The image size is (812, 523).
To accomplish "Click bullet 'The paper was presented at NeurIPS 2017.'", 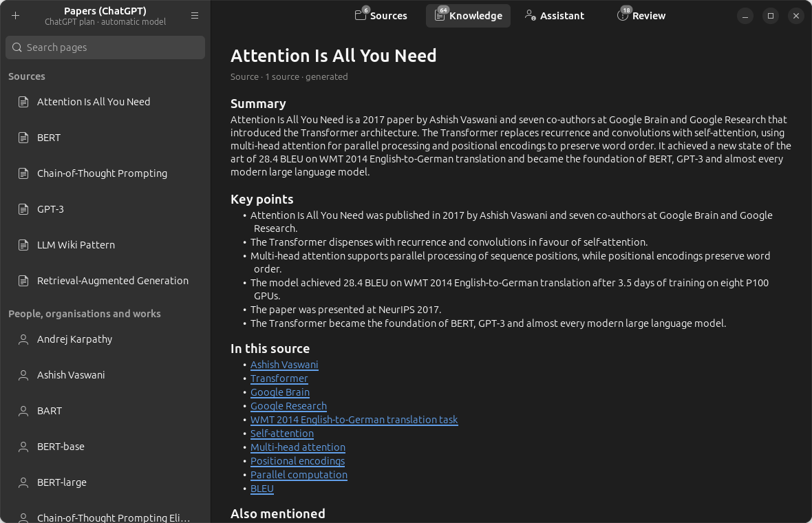I will pyautogui.click(x=346, y=310).
